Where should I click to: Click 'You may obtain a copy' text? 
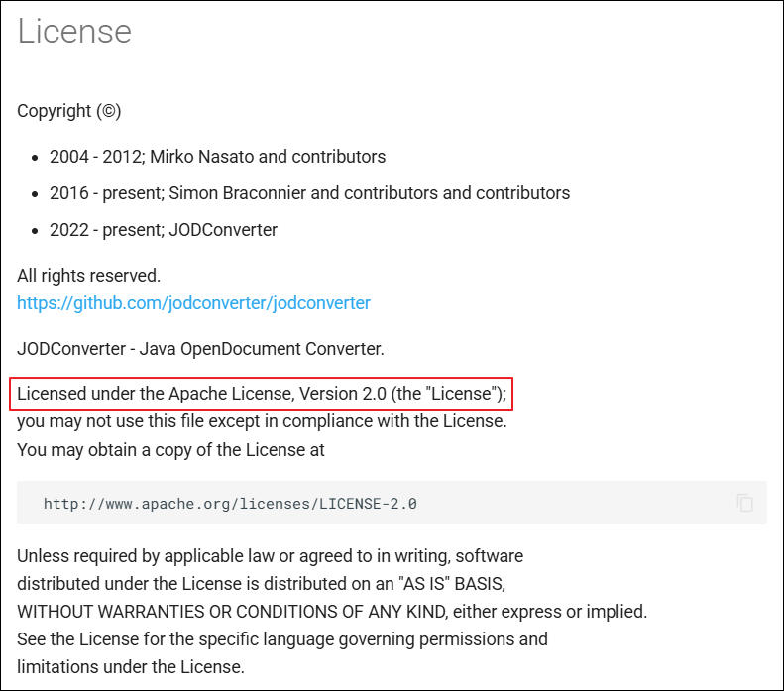(x=170, y=450)
